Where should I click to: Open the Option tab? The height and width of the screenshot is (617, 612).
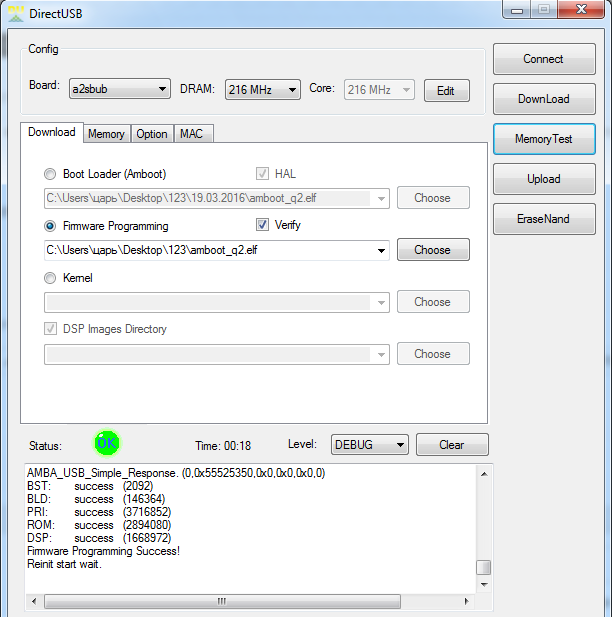pyautogui.click(x=152, y=134)
